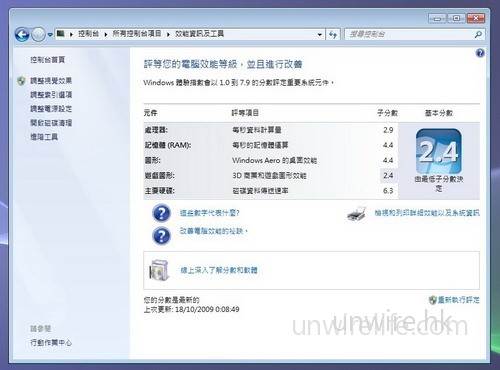Select 效能資訊及工具 in the address breadcrumb
Image resolution: width=500 pixels, height=370 pixels.
pyautogui.click(x=199, y=34)
